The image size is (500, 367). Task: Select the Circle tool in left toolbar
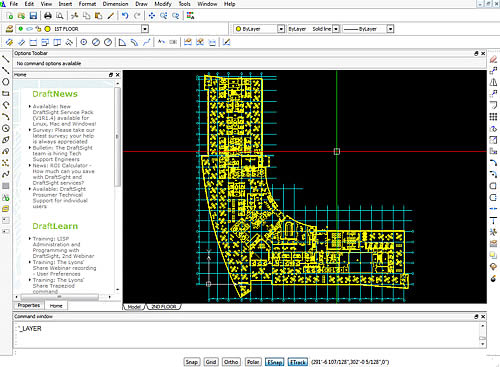6,82
